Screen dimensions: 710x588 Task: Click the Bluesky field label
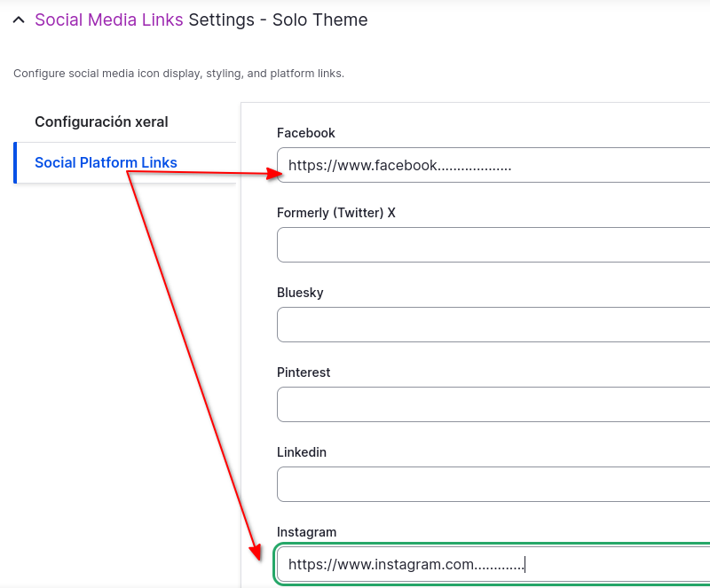(x=300, y=293)
